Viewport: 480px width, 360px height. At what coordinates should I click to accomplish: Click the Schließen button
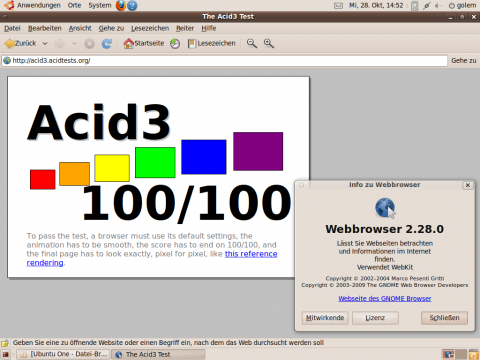tap(444, 318)
